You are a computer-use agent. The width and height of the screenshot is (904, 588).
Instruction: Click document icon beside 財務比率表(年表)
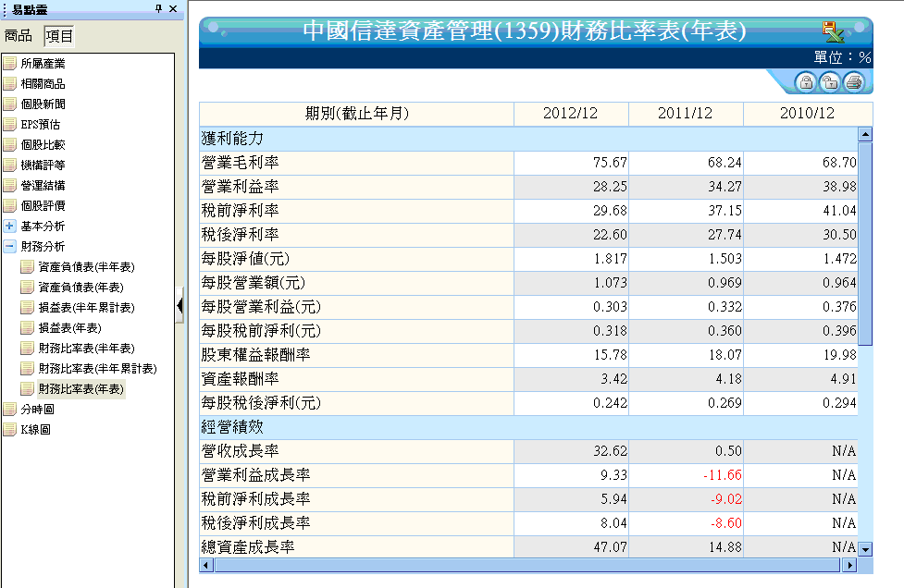[x=27, y=388]
